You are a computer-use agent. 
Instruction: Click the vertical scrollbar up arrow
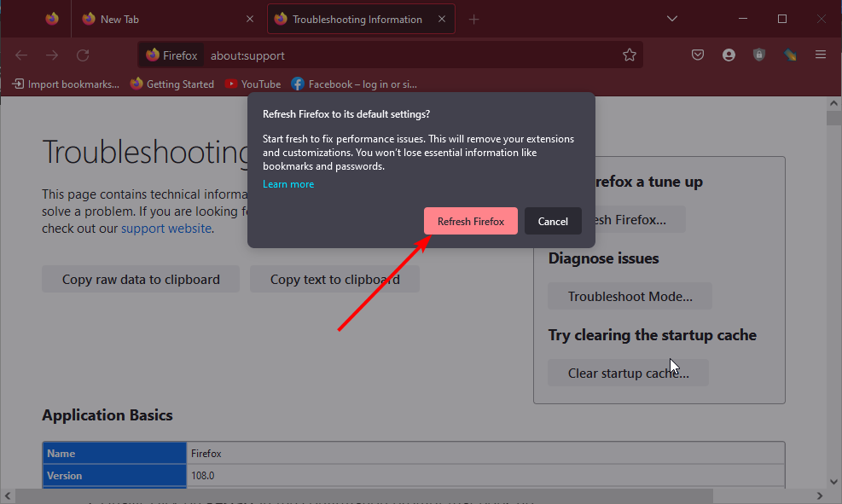coord(833,103)
